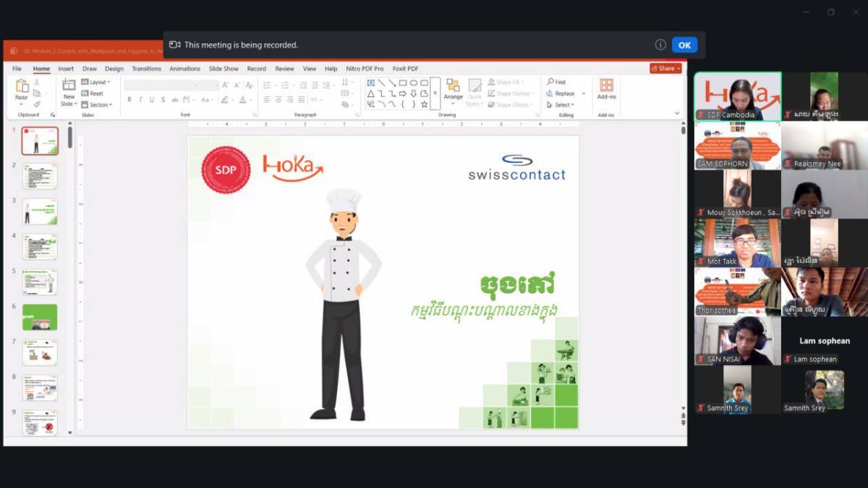Open the File menu
This screenshot has height=488, width=868.
tap(17, 69)
